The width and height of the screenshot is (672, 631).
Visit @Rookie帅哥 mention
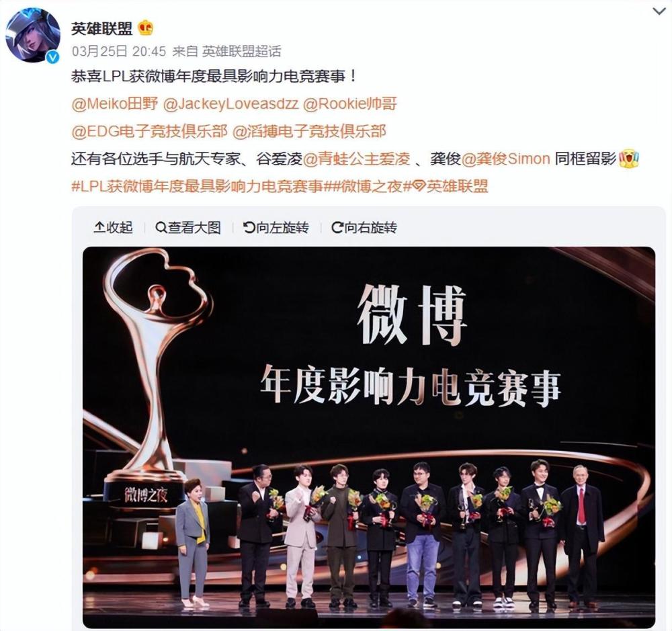click(x=349, y=103)
